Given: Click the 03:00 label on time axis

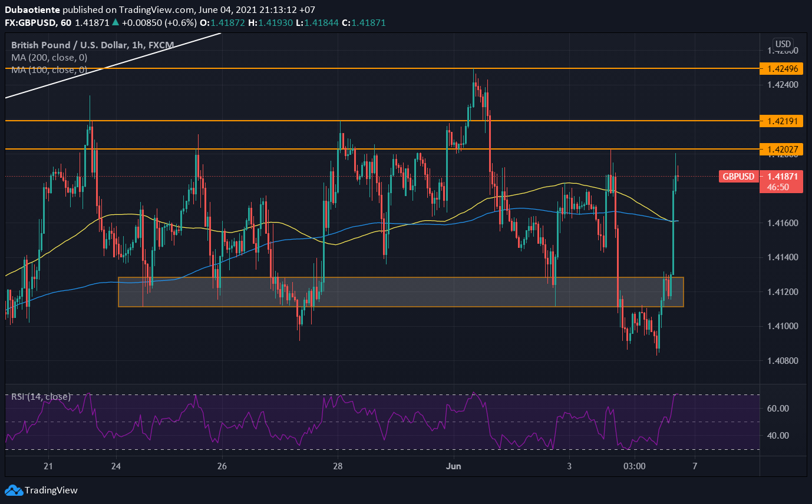Looking at the screenshot, I should point(634,466).
